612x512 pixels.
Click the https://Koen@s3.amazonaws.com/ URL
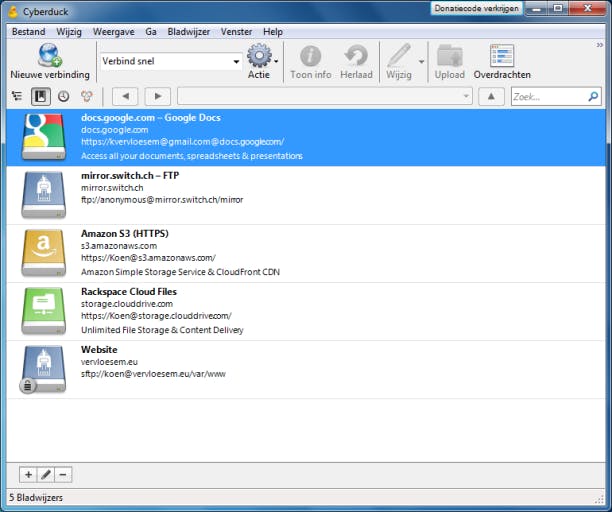coord(148,258)
